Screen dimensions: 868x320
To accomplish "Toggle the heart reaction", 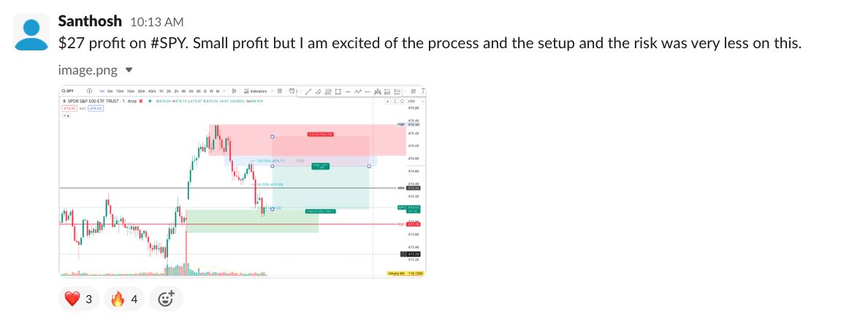I will [79, 298].
